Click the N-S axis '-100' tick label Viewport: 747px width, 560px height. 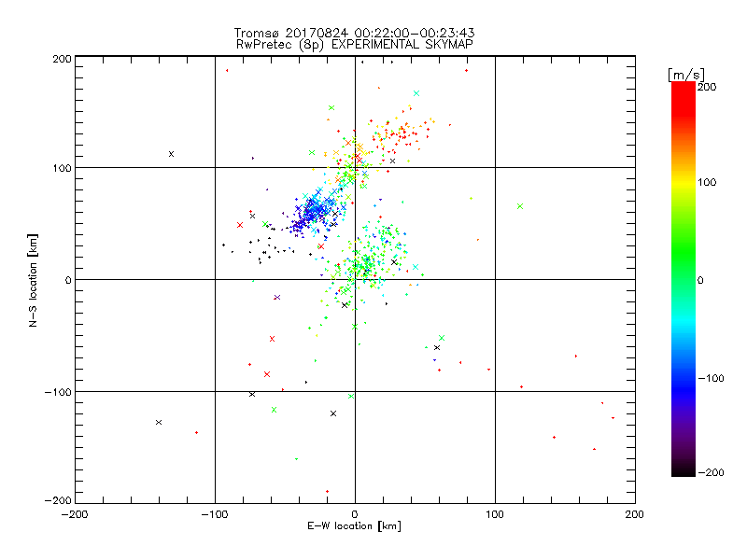pos(58,392)
